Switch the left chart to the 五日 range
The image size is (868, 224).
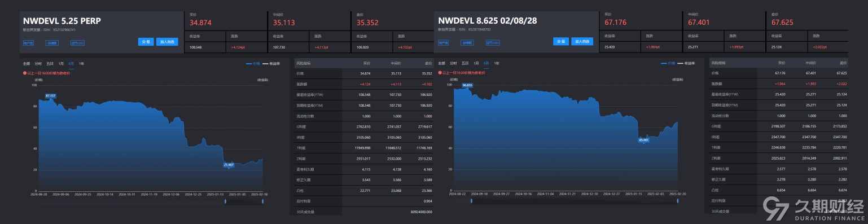(x=50, y=64)
